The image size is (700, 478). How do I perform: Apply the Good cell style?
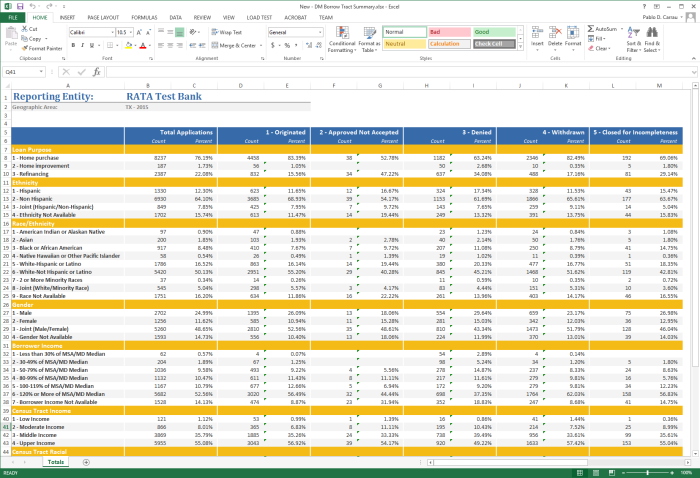(x=494, y=32)
